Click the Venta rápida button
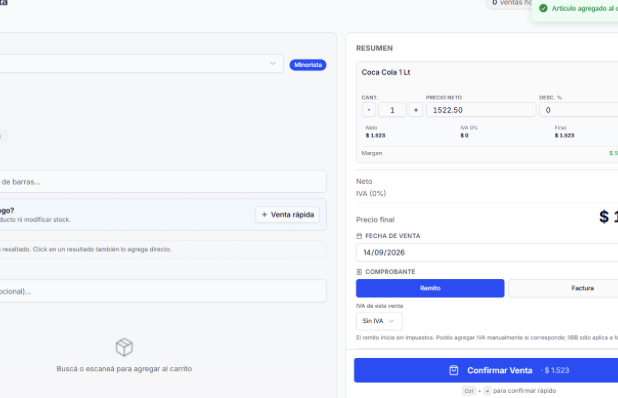The image size is (618, 398). pyautogui.click(x=288, y=215)
